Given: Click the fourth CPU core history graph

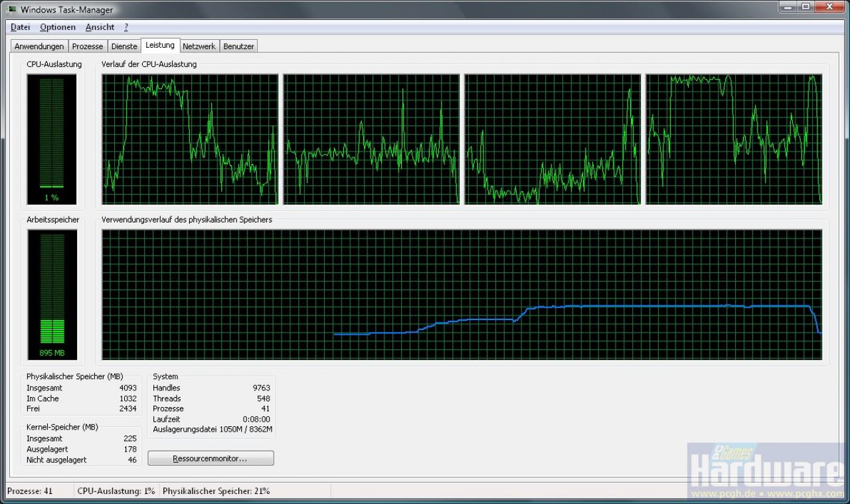Looking at the screenshot, I should coord(734,139).
